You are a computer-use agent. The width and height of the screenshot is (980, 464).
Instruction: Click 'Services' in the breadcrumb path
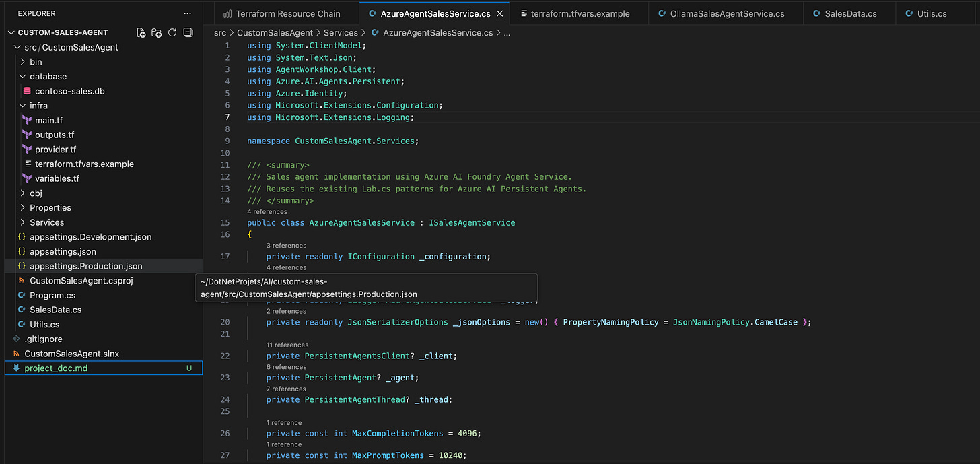click(341, 32)
